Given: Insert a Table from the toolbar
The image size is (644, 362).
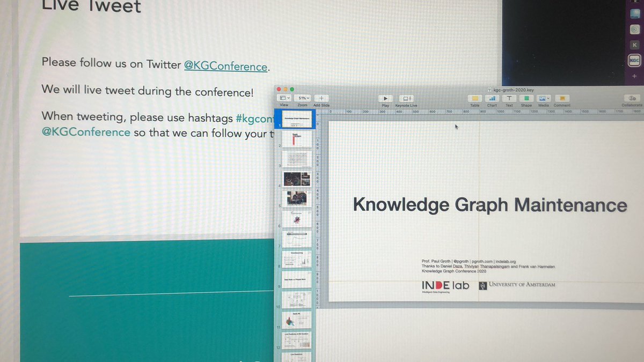Looking at the screenshot, I should pyautogui.click(x=475, y=99).
